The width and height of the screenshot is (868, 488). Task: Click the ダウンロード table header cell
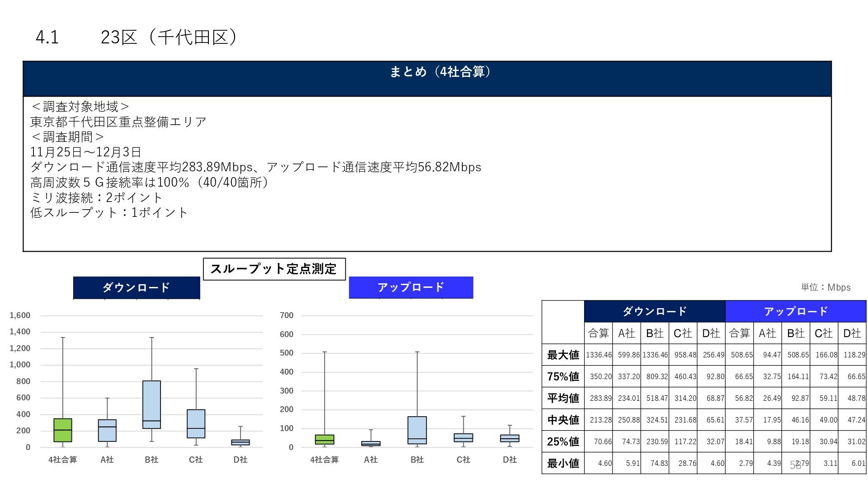(x=654, y=311)
